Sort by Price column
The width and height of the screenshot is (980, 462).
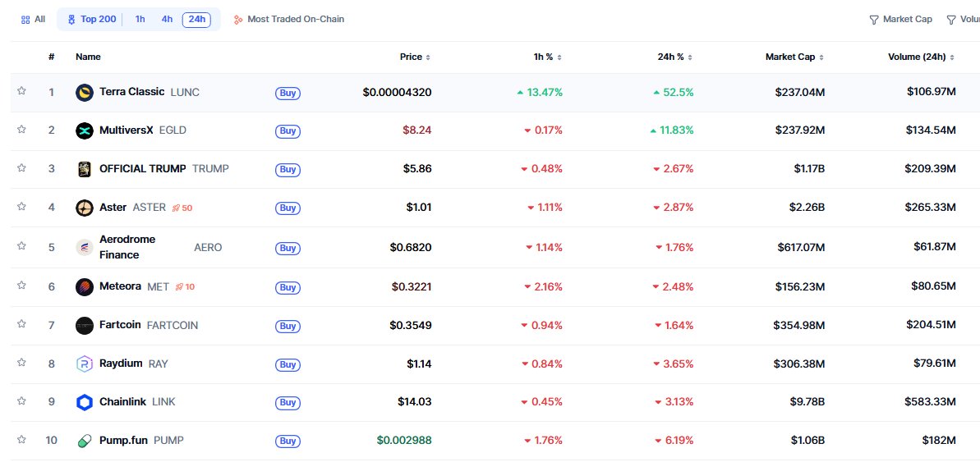tap(415, 57)
